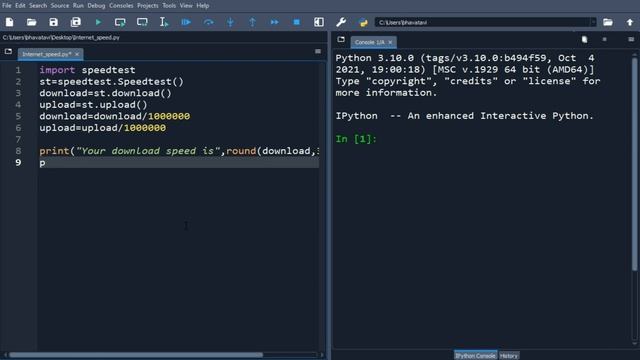The image size is (640, 360).
Task: Close the internet_speed.py editor tab
Action: [x=77, y=54]
